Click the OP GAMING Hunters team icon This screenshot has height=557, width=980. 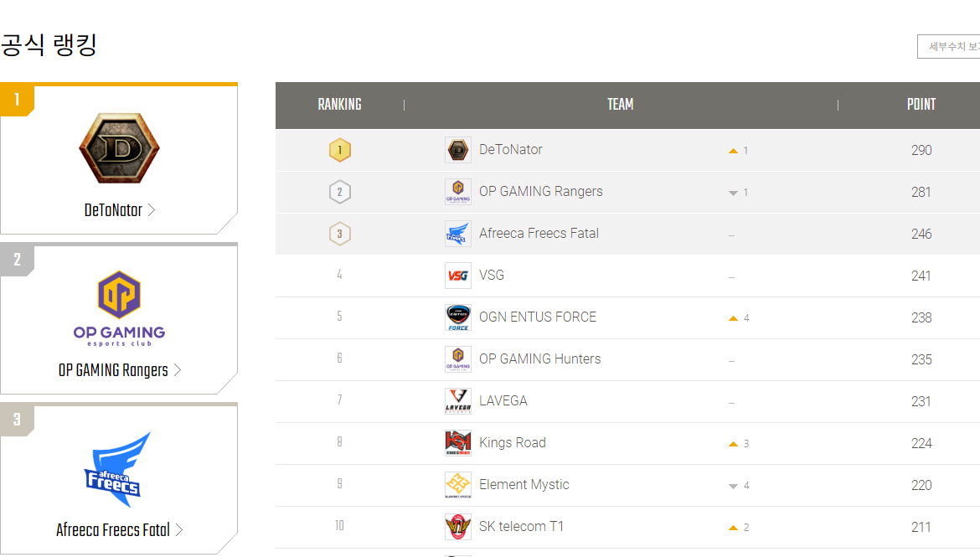click(458, 359)
